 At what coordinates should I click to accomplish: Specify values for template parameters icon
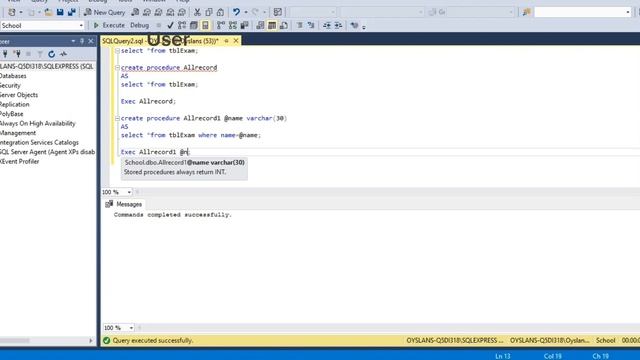pos(354,25)
